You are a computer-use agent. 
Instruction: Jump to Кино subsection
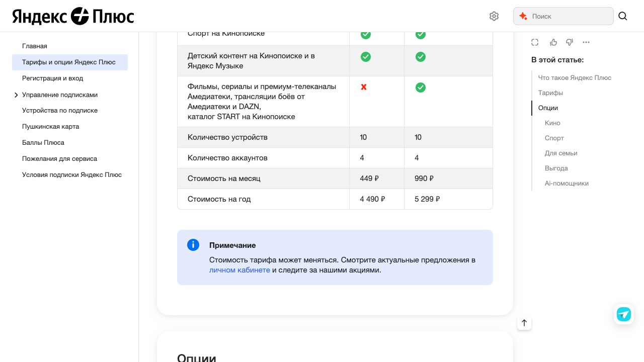click(x=552, y=123)
